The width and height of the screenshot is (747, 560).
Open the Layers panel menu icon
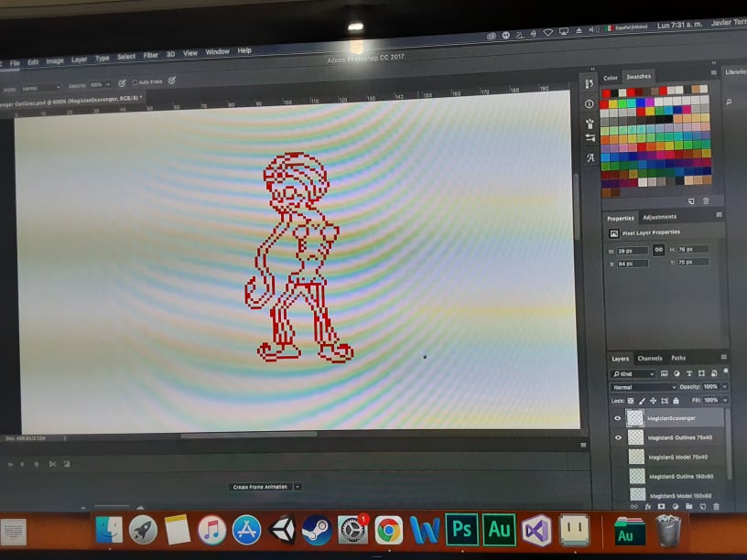click(x=723, y=357)
